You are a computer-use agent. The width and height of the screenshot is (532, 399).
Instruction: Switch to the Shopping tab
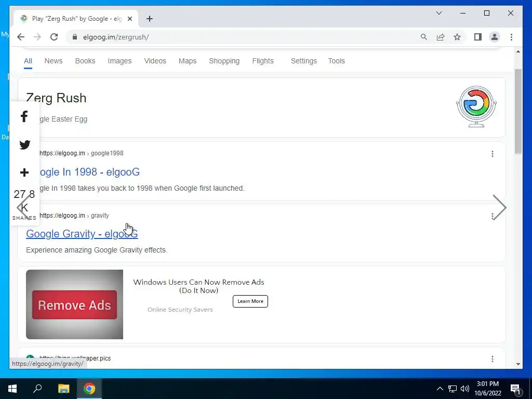[224, 61]
